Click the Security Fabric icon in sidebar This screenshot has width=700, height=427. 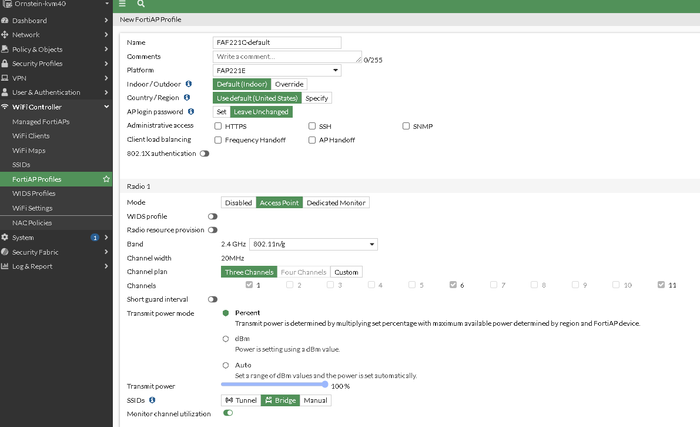point(5,252)
